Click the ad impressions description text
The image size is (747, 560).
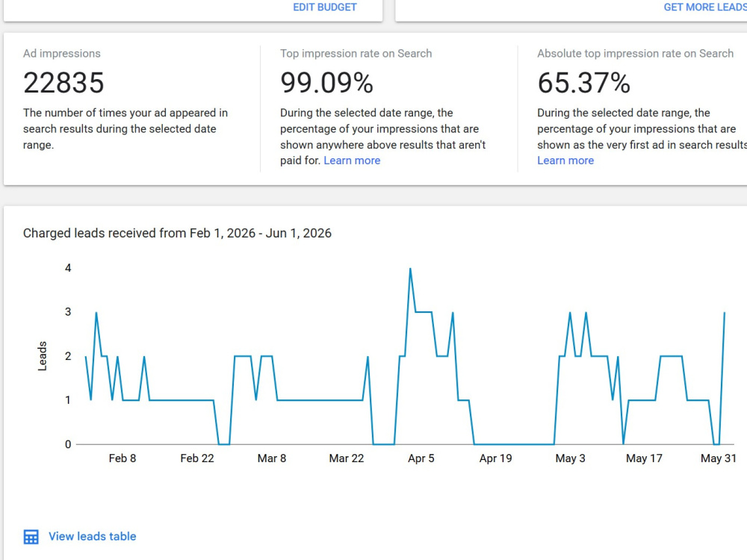point(125,128)
